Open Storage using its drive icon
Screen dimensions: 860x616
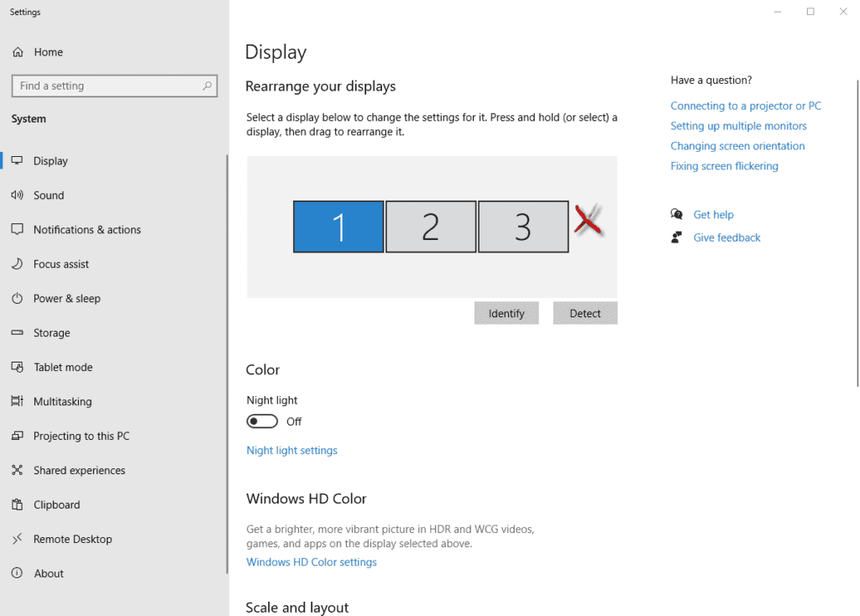coord(17,332)
